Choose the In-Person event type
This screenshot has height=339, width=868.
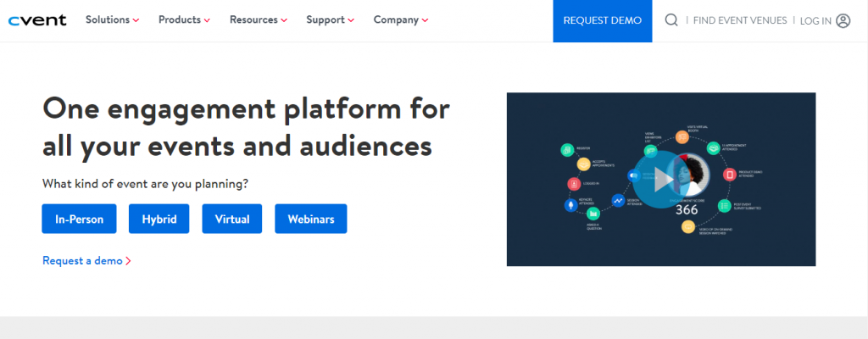click(x=79, y=219)
